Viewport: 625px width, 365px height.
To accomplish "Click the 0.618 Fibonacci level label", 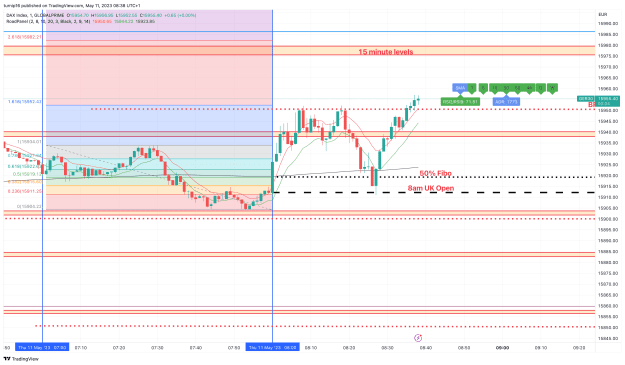I will pyautogui.click(x=24, y=167).
